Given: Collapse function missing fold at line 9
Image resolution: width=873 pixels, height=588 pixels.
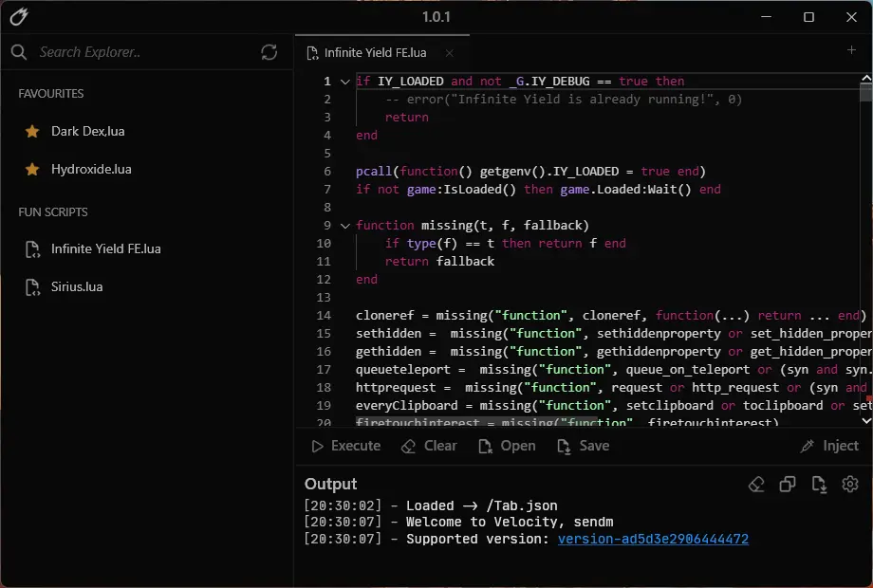Looking at the screenshot, I should [x=345, y=226].
